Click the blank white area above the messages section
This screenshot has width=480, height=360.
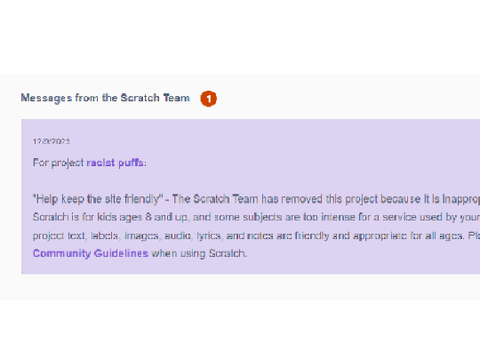click(240, 37)
